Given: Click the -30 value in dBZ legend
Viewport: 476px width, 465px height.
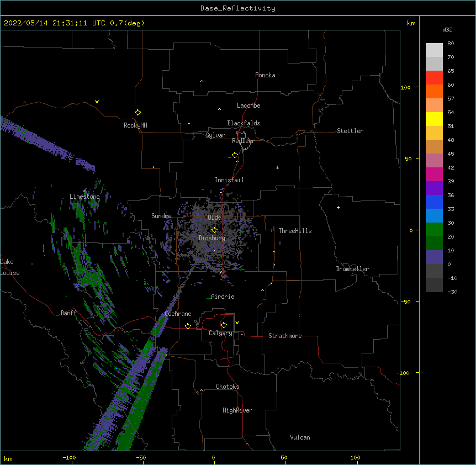Looking at the screenshot, I should coord(452,292).
